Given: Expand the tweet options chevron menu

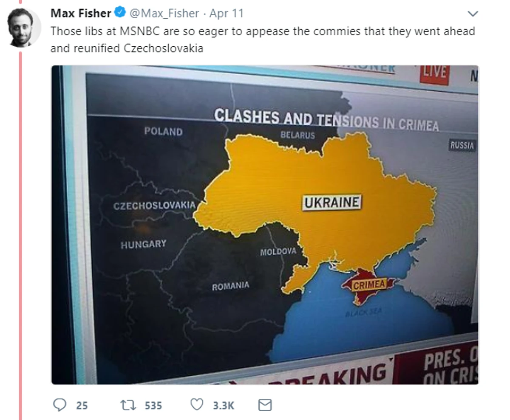Looking at the screenshot, I should (x=473, y=14).
